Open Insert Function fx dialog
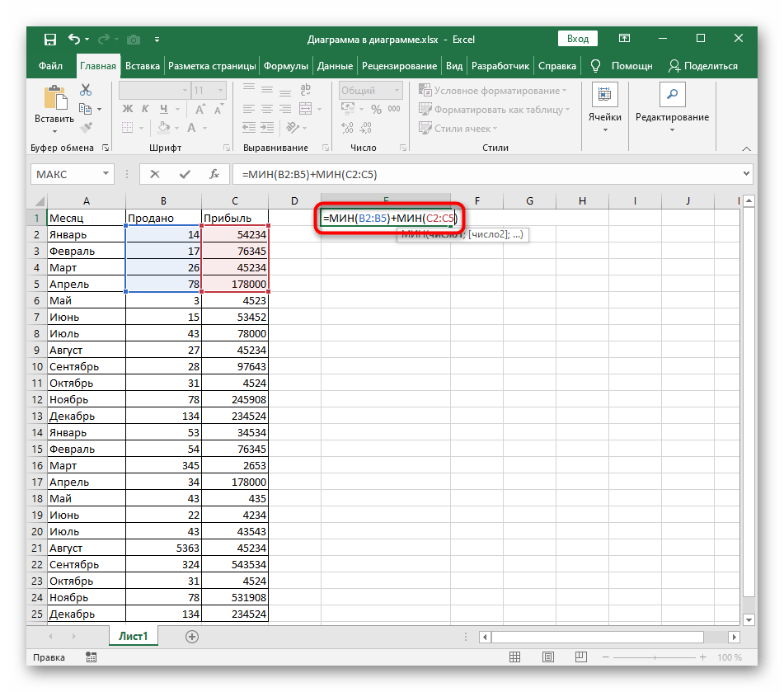This screenshot has width=784, height=692. click(214, 174)
